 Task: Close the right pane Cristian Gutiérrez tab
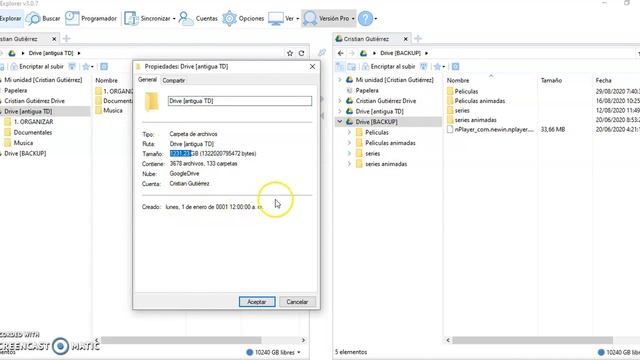click(405, 39)
